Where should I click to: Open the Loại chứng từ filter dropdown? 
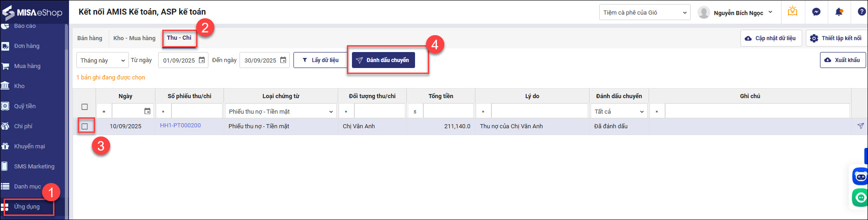point(281,111)
